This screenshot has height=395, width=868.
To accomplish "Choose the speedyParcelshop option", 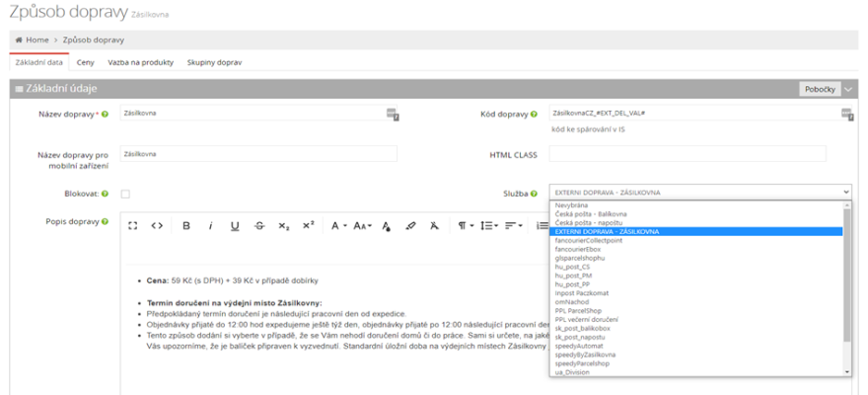I will tap(696, 363).
